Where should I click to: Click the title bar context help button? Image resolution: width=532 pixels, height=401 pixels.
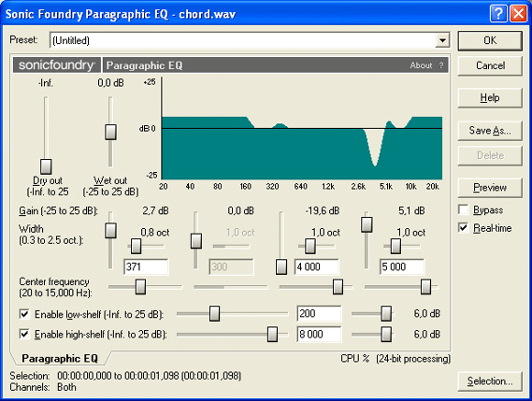coord(498,14)
